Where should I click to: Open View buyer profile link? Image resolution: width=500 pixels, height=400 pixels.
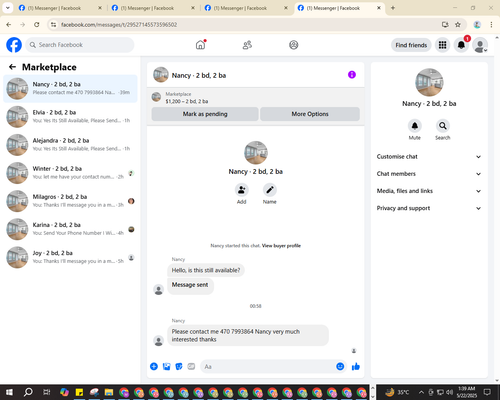[281, 246]
